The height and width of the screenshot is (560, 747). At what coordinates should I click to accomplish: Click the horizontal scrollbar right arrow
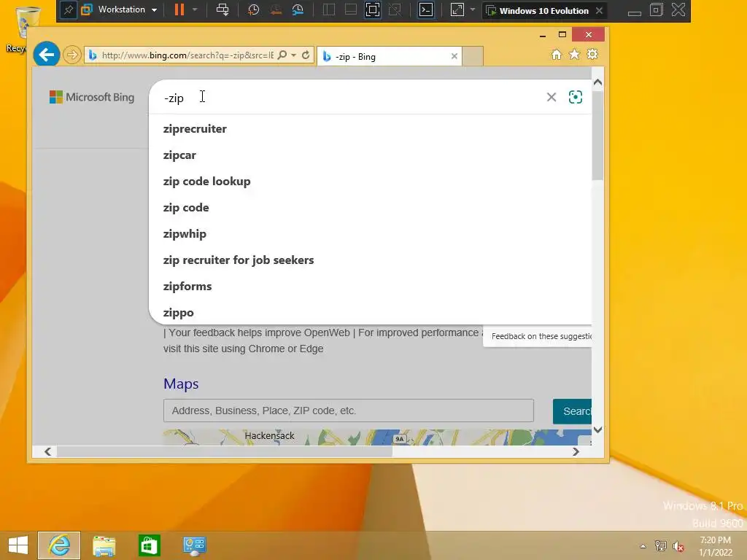[x=576, y=451]
